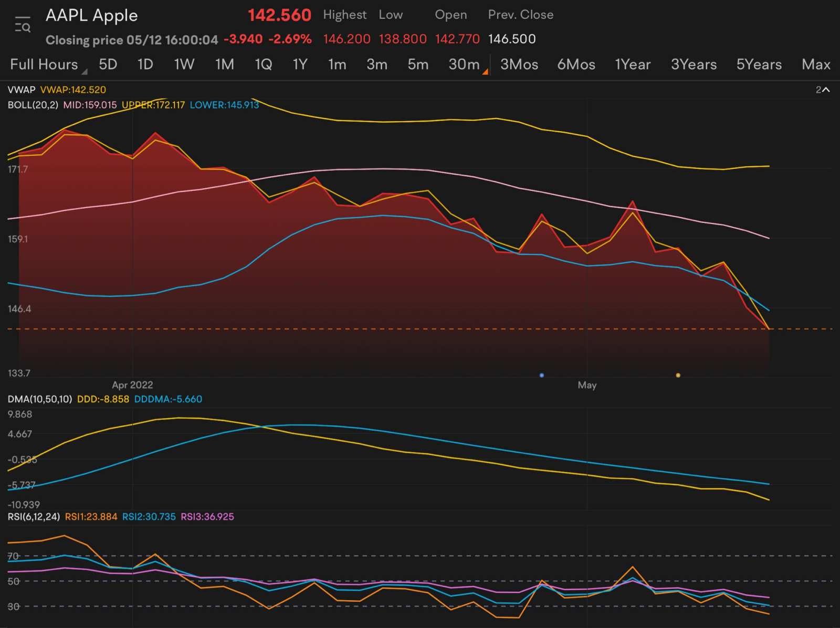Click the Open value 142.770
Viewport: 840px width, 628px height.
(457, 39)
